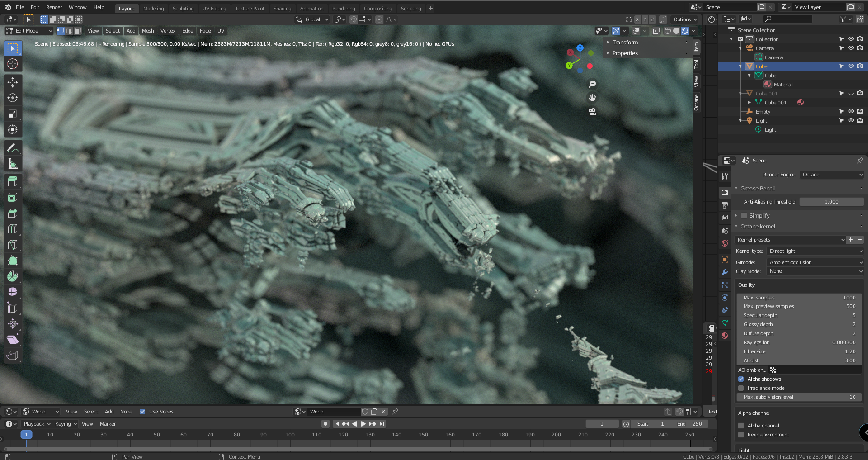The height and width of the screenshot is (460, 868).
Task: Pick the Knife tool
Action: pyautogui.click(x=13, y=245)
